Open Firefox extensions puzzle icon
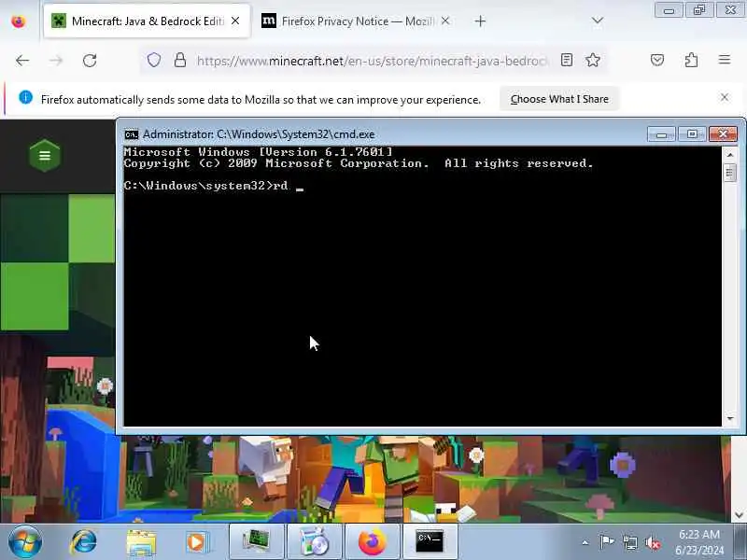Viewport: 747px width, 560px height. click(691, 60)
